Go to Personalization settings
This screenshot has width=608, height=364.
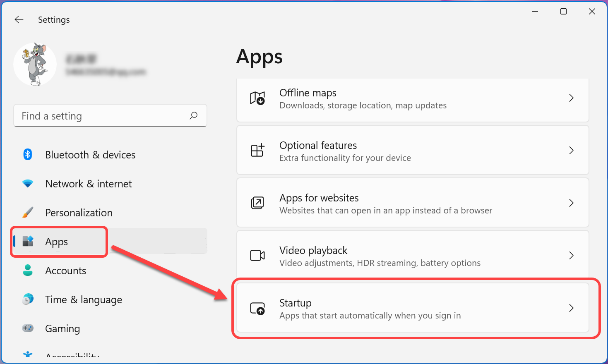tap(79, 213)
